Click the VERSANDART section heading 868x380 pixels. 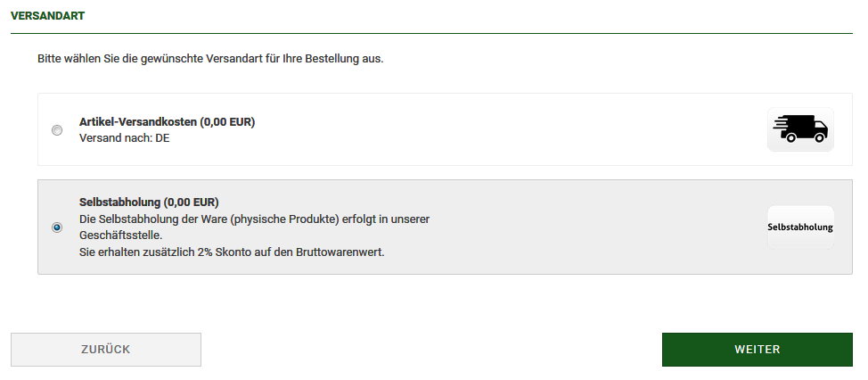pos(47,16)
